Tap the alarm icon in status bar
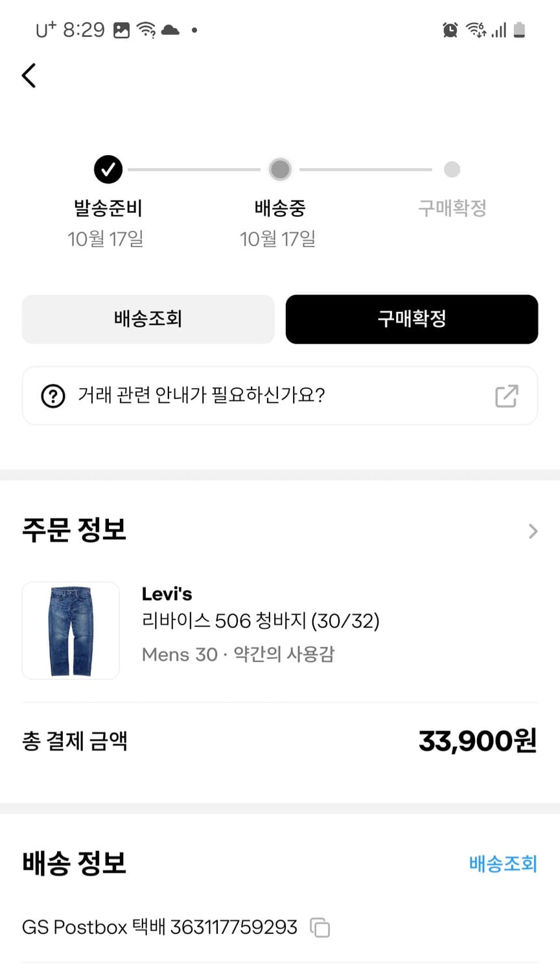This screenshot has width=560, height=973. pos(450,30)
